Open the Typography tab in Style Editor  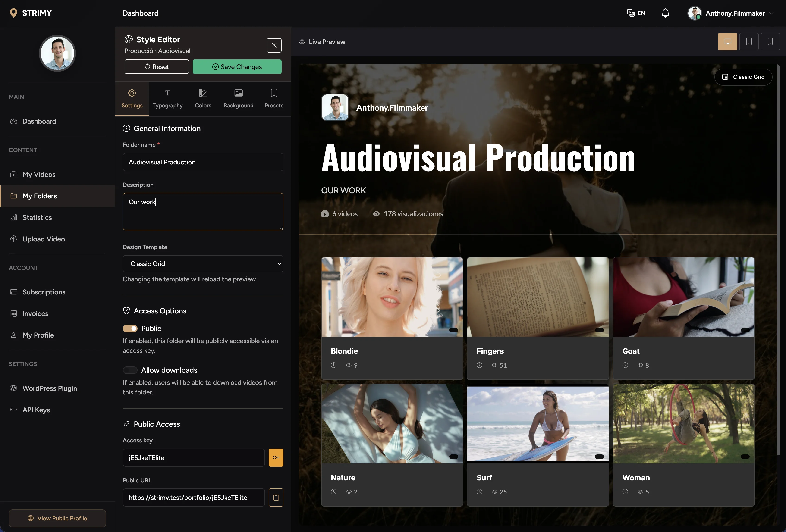click(x=168, y=98)
